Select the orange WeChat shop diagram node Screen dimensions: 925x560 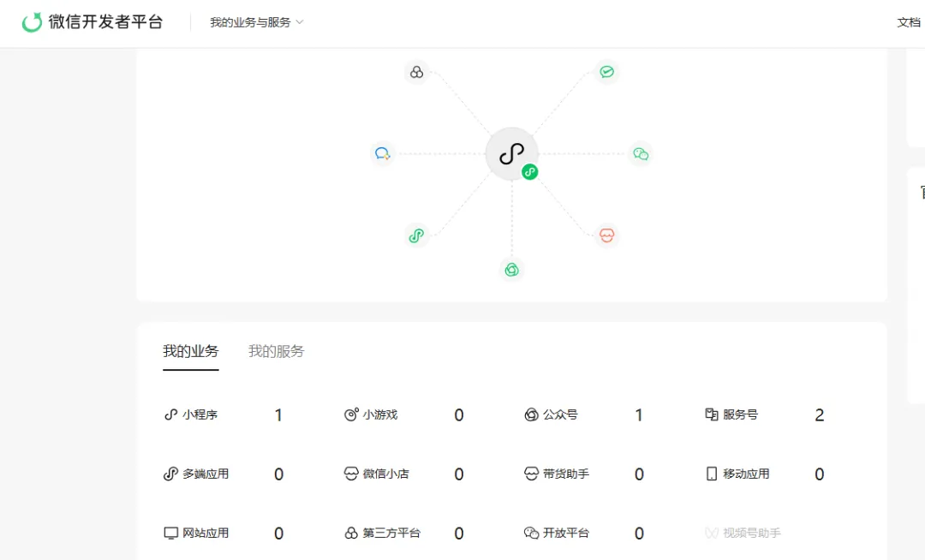606,235
